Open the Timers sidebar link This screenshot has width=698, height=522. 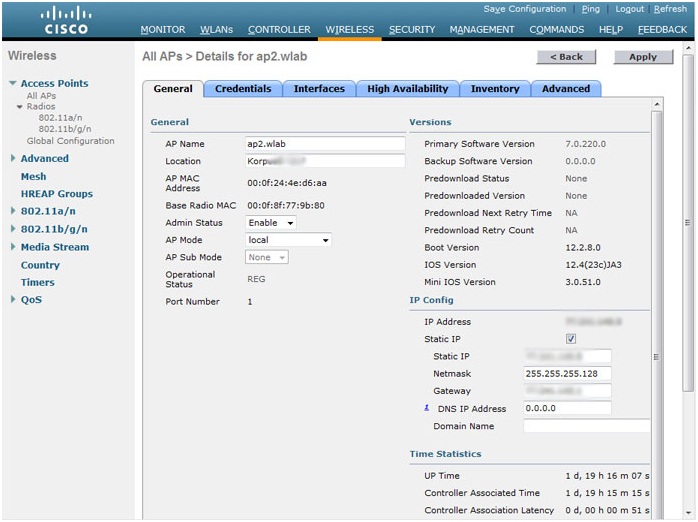[38, 283]
